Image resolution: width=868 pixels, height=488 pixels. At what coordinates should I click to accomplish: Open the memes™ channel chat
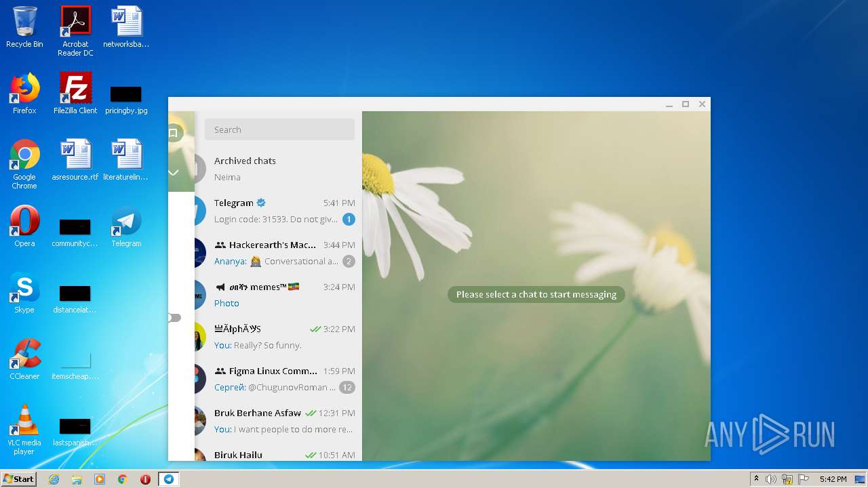(x=278, y=295)
